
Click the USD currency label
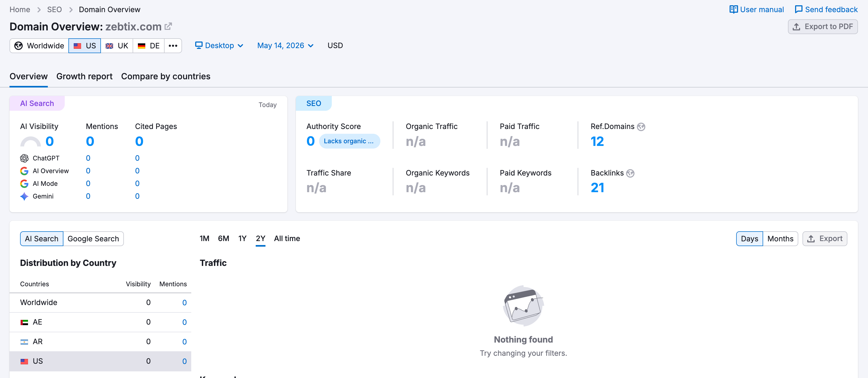tap(335, 45)
